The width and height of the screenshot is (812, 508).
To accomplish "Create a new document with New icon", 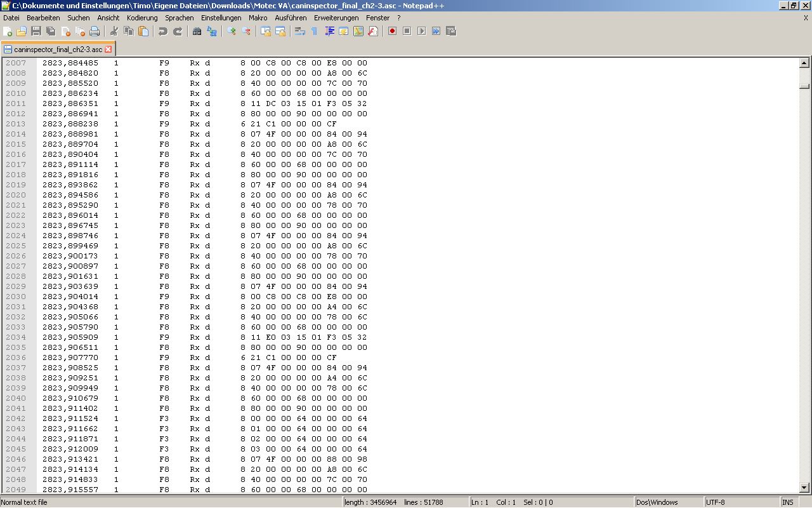I will [x=8, y=31].
